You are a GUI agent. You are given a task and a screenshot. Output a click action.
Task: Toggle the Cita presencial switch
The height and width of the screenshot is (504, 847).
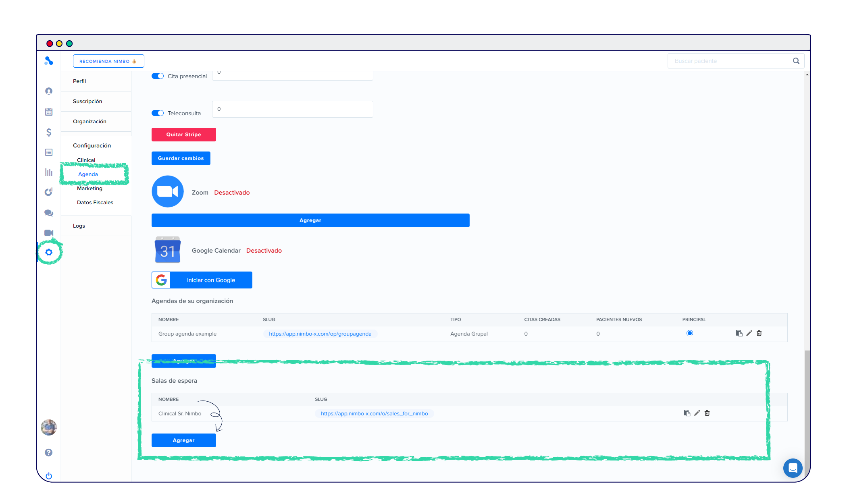pyautogui.click(x=158, y=76)
